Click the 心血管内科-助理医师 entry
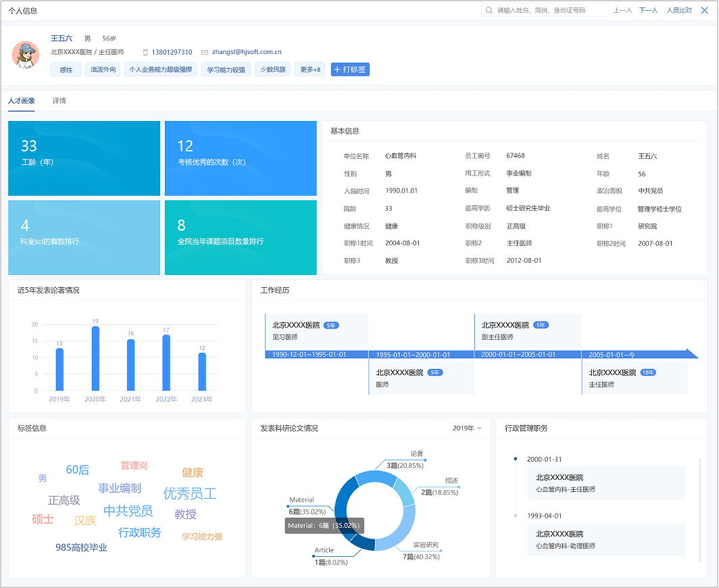The image size is (719, 588). pos(606,539)
